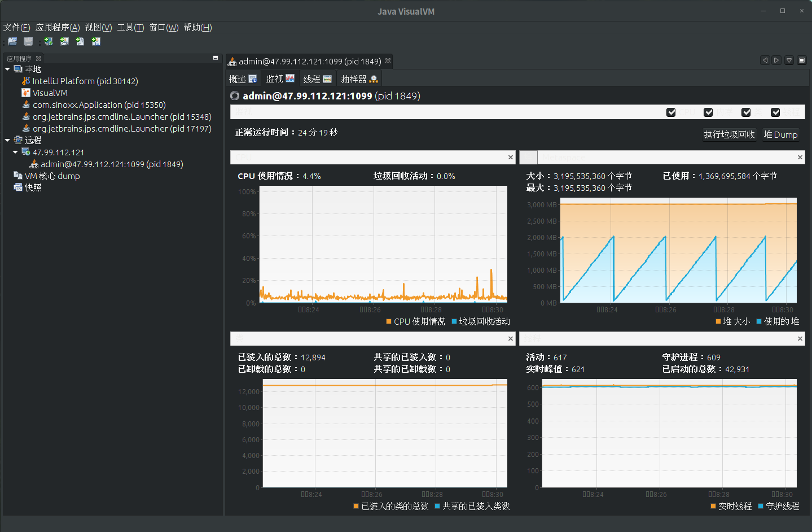812x532 pixels.
Task: Uncheck the 类 monitor checkbox
Action: click(x=746, y=112)
